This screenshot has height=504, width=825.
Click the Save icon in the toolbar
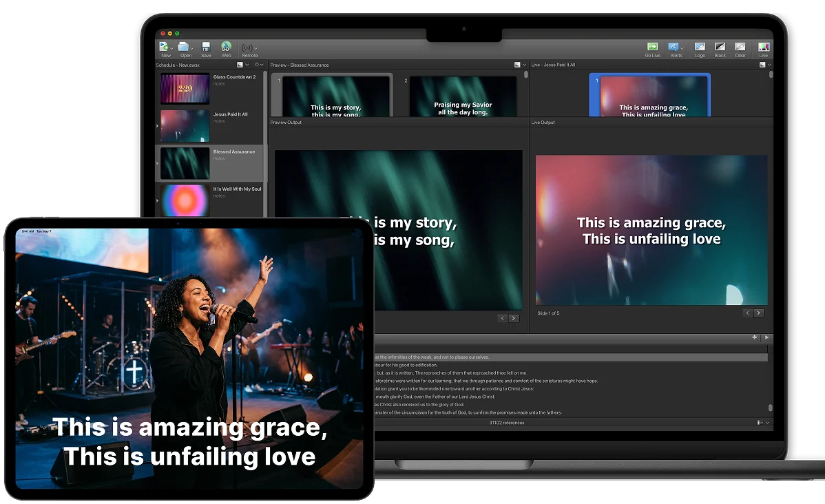point(206,45)
